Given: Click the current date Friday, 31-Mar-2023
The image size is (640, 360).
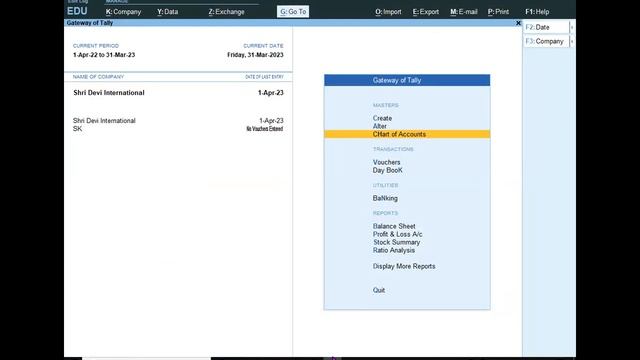Looking at the screenshot, I should [255, 55].
